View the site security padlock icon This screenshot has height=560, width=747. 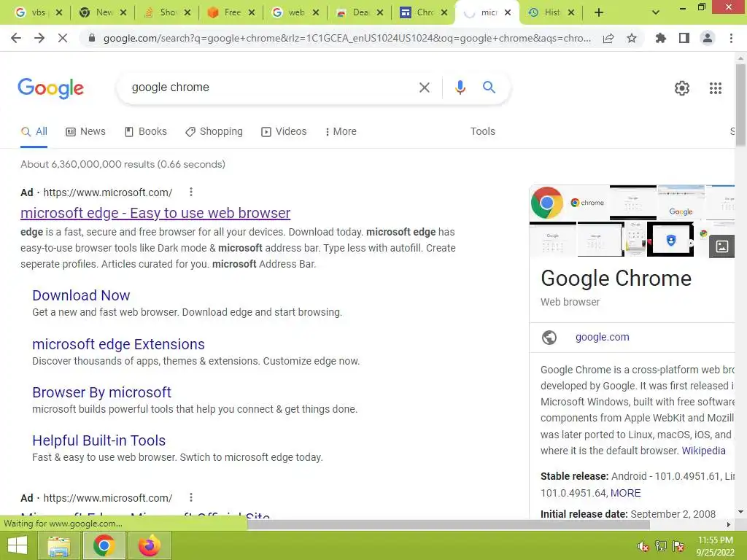[92, 38]
